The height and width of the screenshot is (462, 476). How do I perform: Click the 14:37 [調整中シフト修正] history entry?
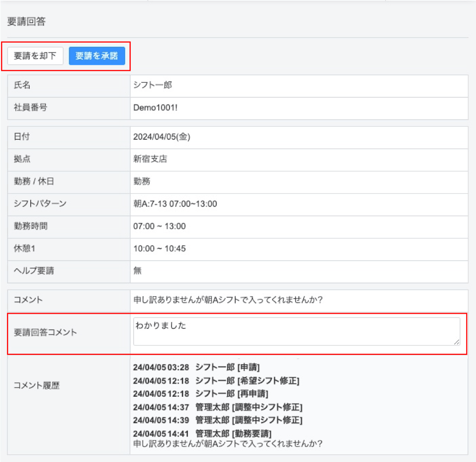218,407
